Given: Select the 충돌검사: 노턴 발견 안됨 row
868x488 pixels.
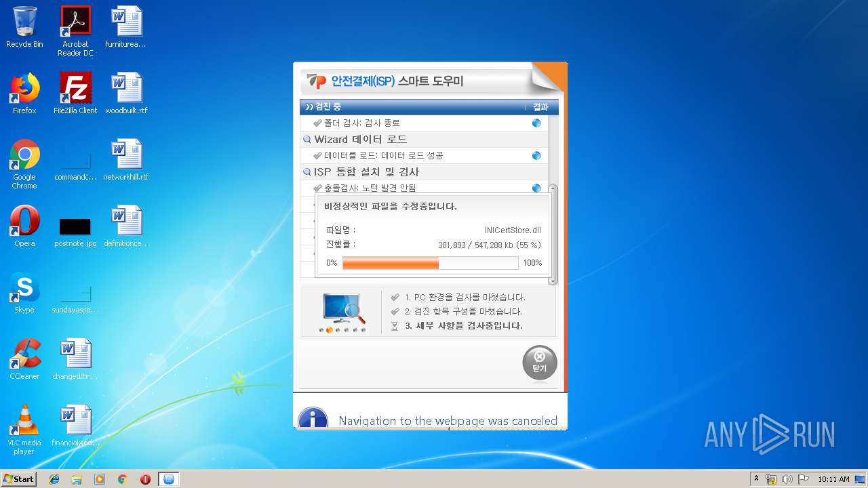Looking at the screenshot, I should tap(424, 188).
